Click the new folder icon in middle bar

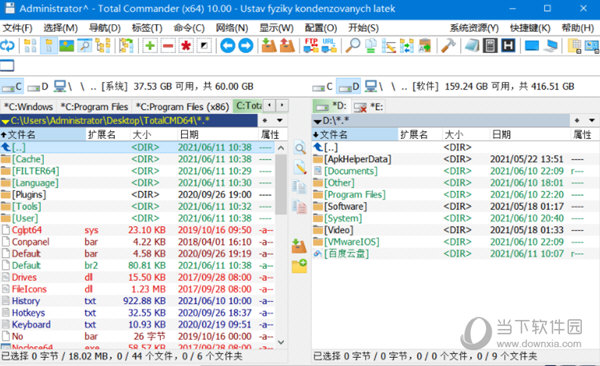click(x=300, y=266)
